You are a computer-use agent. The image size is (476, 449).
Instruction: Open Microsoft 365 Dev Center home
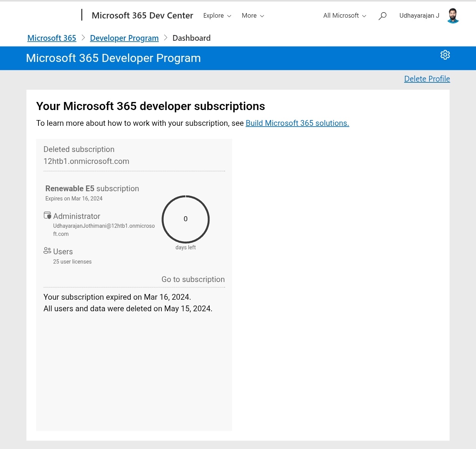point(142,15)
